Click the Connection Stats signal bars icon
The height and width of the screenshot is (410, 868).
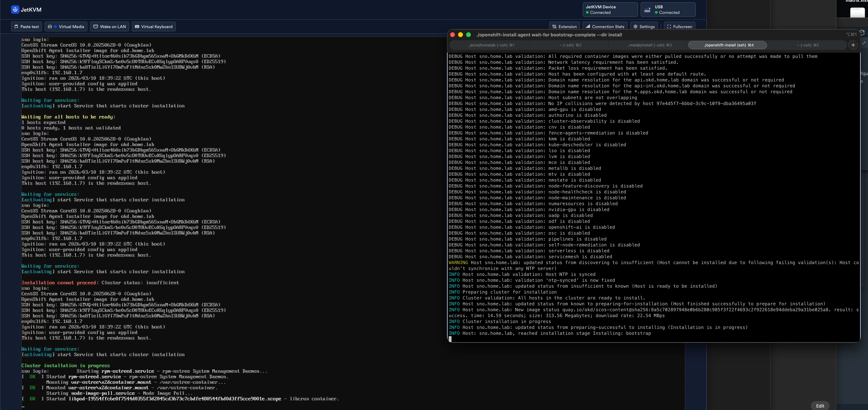(x=588, y=27)
